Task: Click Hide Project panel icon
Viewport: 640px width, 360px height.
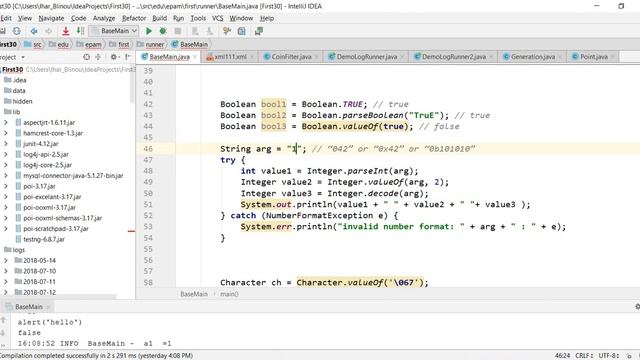Action: click(128, 57)
